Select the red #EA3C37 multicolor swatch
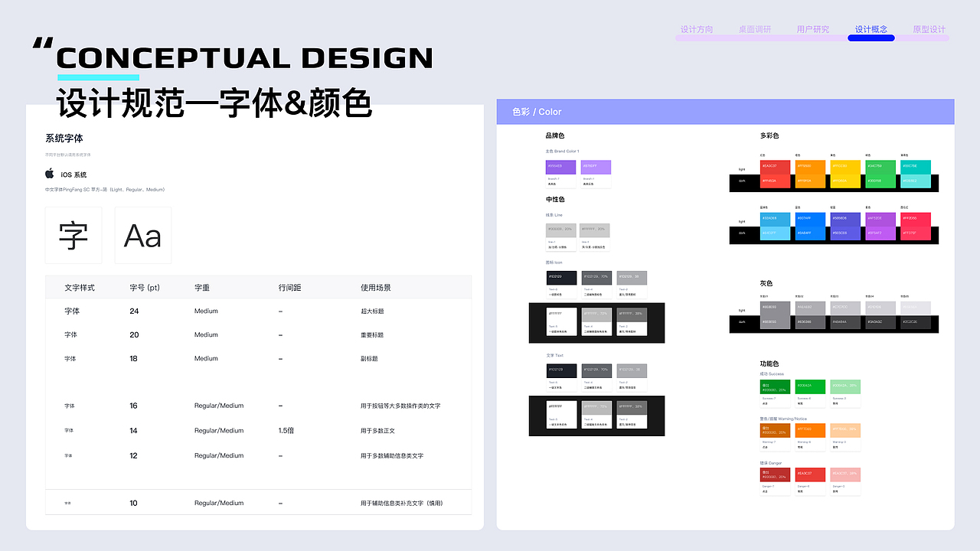980x551 pixels. [x=776, y=168]
